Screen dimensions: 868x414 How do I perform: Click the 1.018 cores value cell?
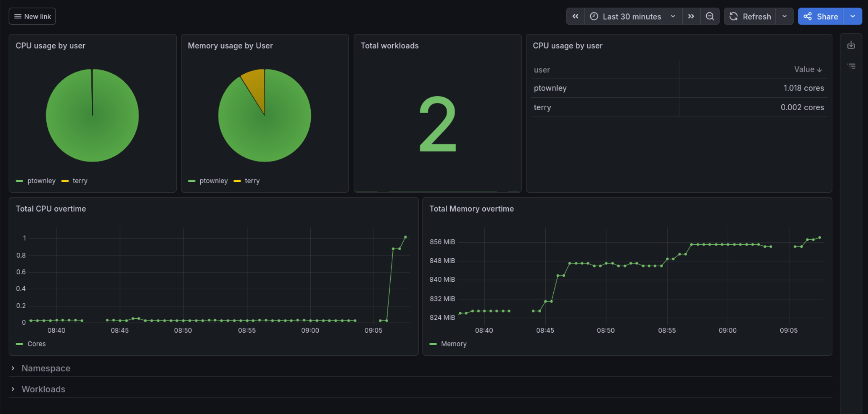click(x=753, y=88)
